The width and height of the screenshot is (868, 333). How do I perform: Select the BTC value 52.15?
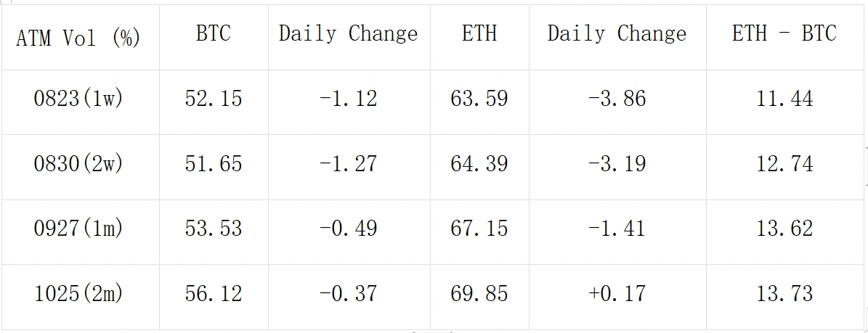pos(214,98)
